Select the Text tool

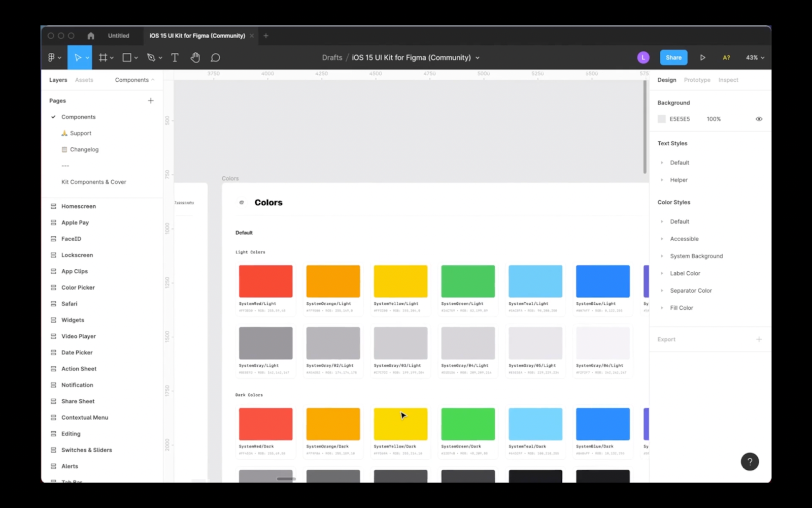coord(175,57)
